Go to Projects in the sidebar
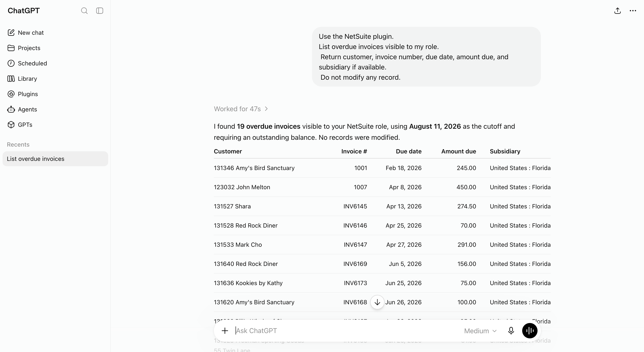The image size is (644, 352). click(x=55, y=48)
